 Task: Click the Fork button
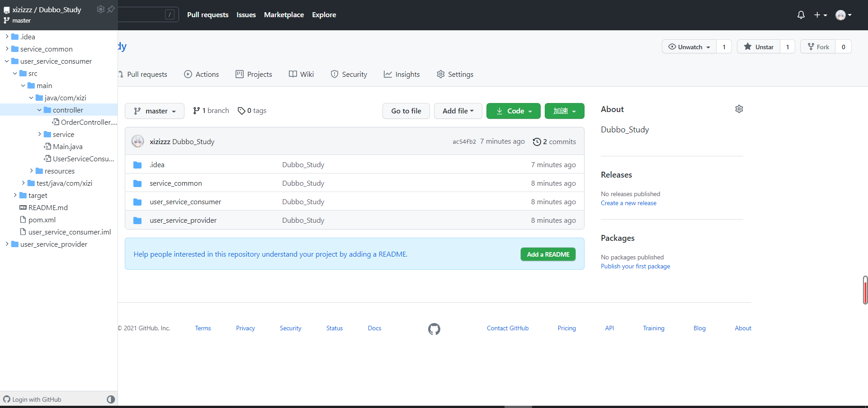(x=818, y=47)
